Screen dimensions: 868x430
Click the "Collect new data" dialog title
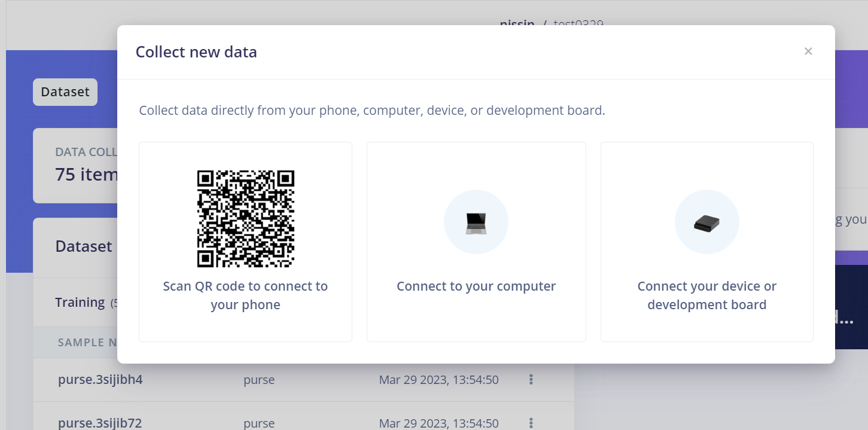click(x=196, y=52)
